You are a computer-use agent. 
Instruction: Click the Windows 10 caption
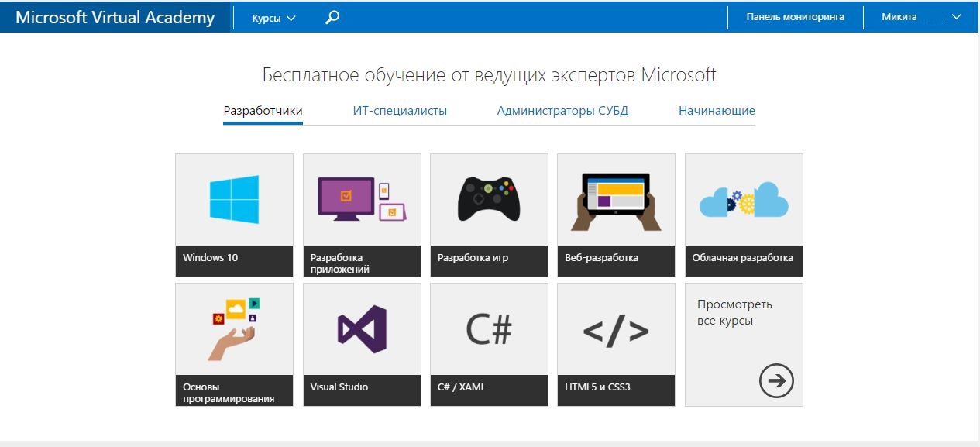point(210,257)
